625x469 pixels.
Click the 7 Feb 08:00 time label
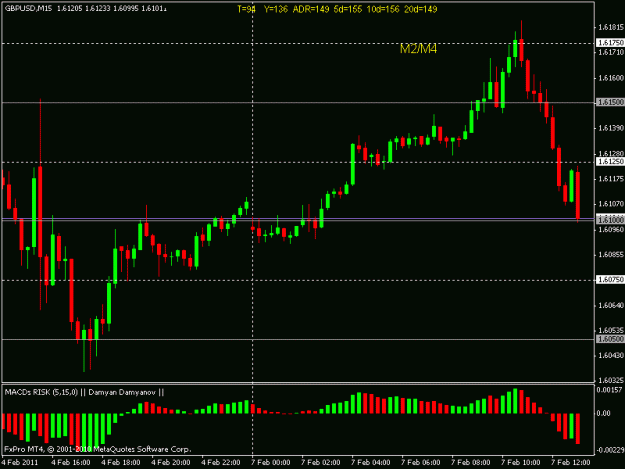tap(471, 463)
